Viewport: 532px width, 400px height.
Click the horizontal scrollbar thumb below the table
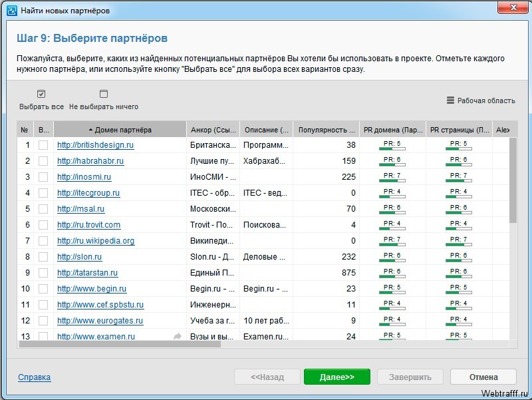pyautogui.click(x=120, y=344)
